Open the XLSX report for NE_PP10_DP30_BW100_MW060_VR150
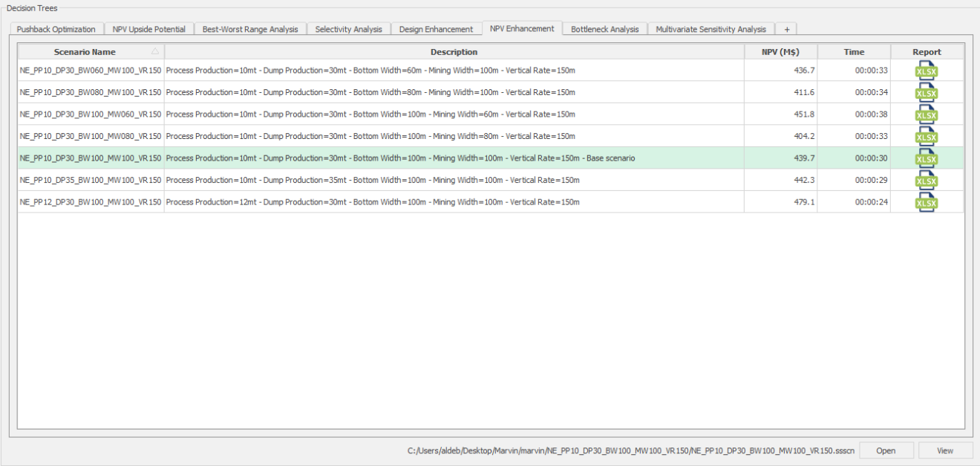 click(927, 114)
